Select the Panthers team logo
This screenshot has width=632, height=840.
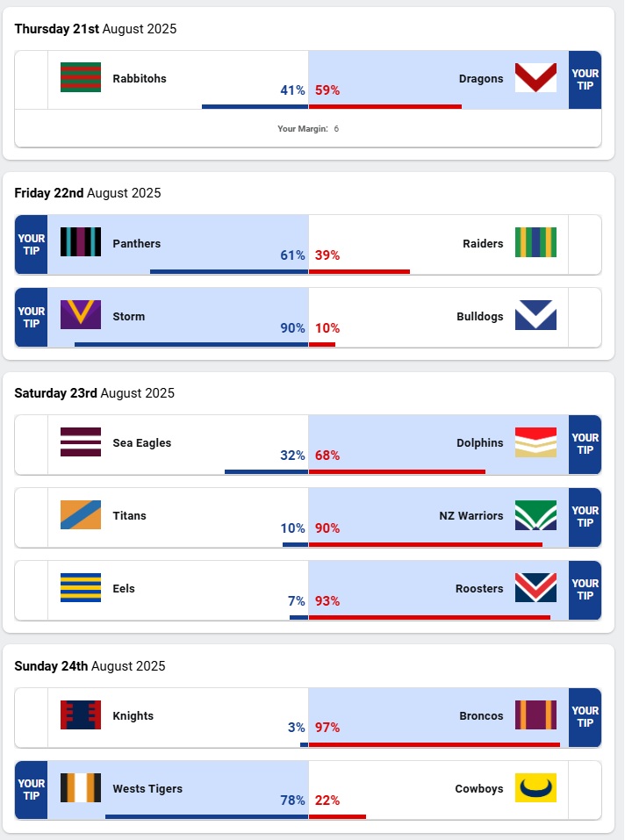(80, 243)
